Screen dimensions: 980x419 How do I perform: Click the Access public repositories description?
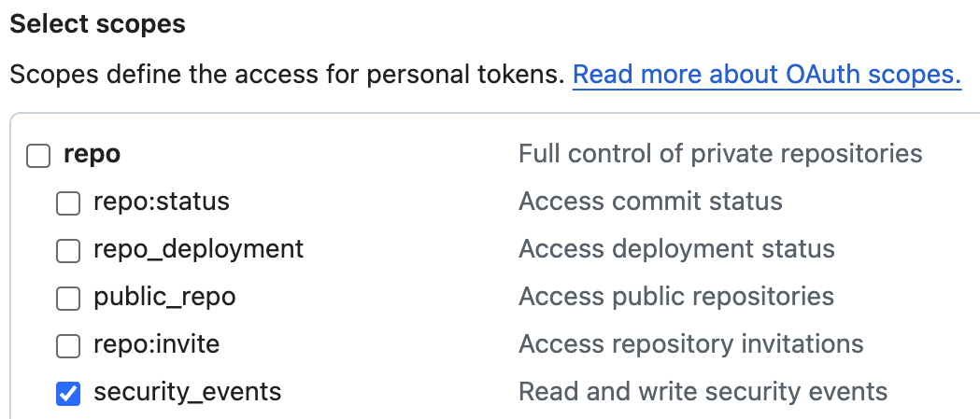click(676, 298)
